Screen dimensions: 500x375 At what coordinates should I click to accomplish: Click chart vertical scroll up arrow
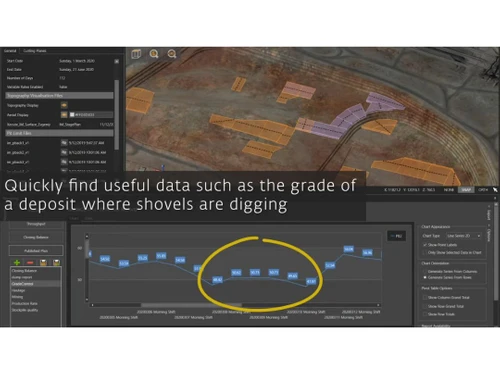click(x=87, y=236)
